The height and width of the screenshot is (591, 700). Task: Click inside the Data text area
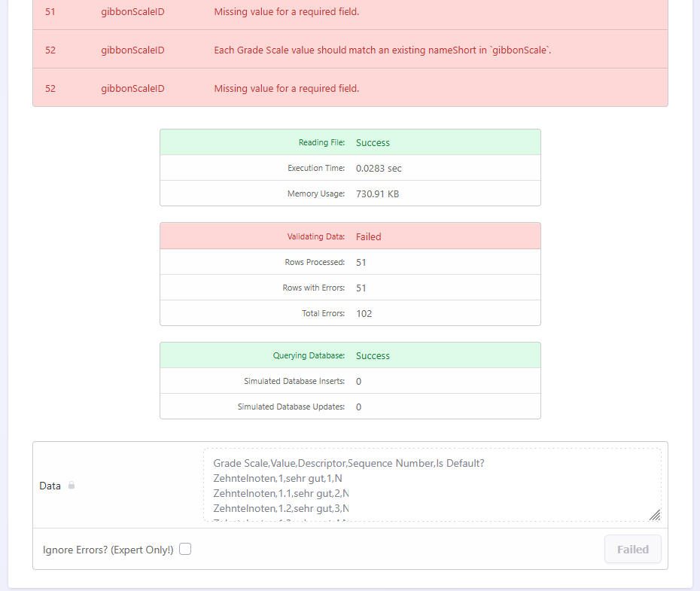(431, 486)
